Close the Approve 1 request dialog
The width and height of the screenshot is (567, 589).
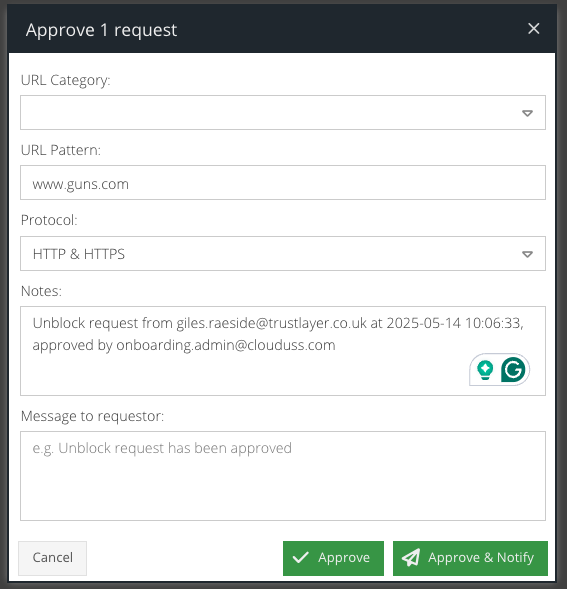(534, 29)
